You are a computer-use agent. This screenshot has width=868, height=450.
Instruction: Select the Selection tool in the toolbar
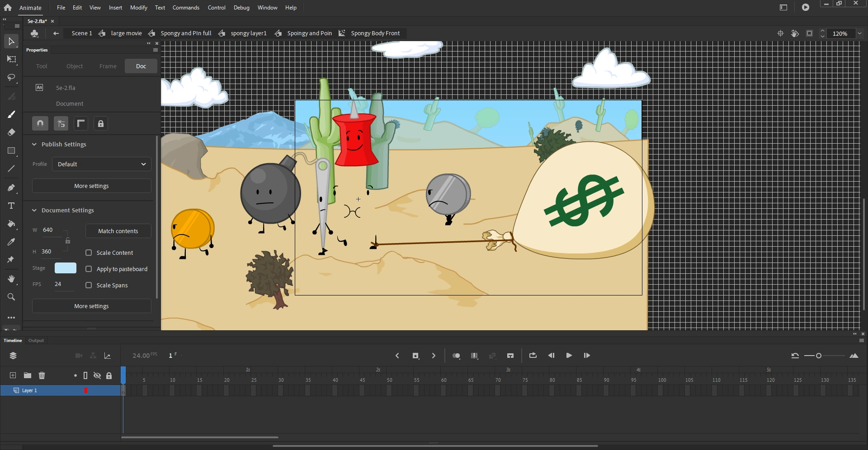tap(11, 41)
